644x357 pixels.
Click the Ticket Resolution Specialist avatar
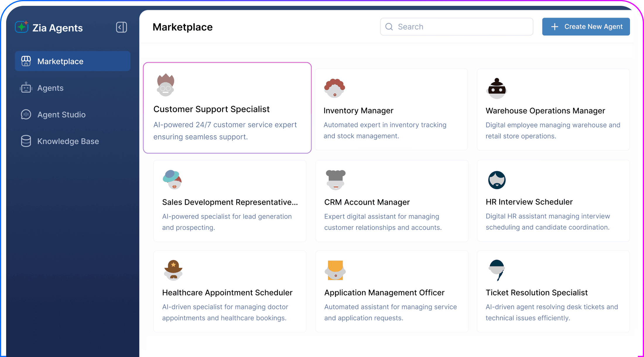coord(497,270)
